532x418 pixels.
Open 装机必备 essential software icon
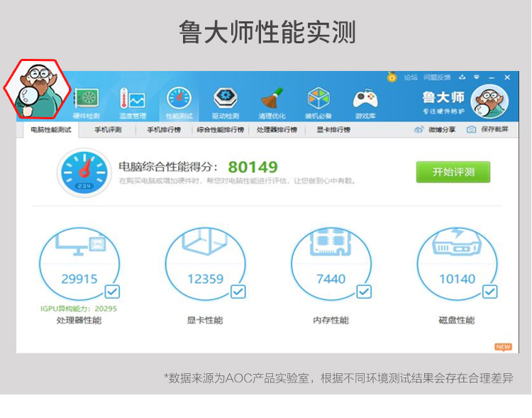[x=318, y=101]
